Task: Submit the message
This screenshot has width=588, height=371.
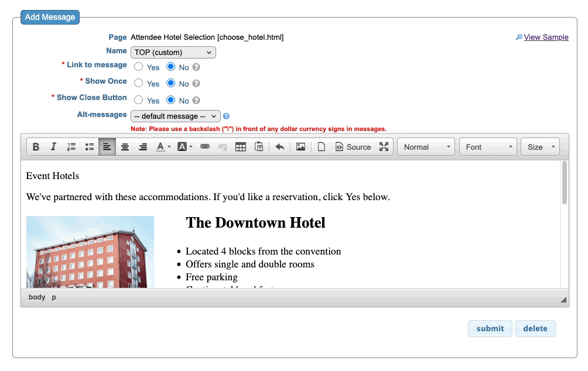Action: (490, 329)
